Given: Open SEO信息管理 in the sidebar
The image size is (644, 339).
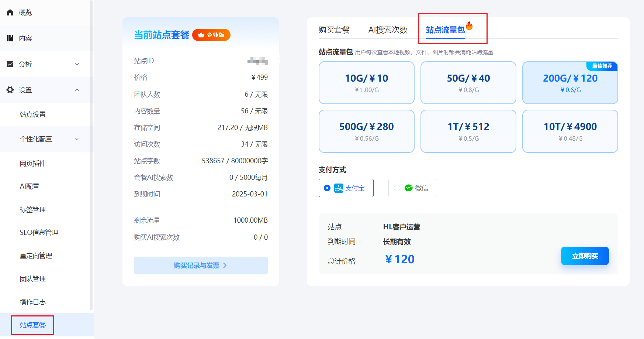Looking at the screenshot, I should (39, 233).
